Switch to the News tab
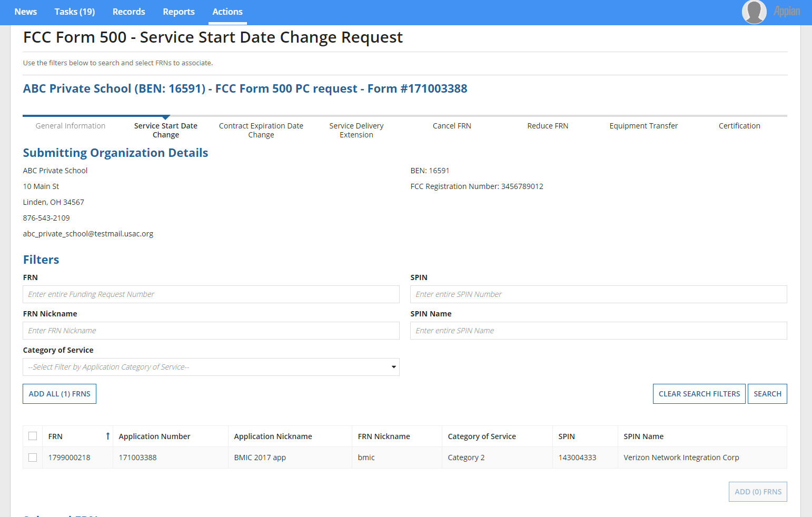Screen dimensions: 812x517 pyautogui.click(x=26, y=12)
